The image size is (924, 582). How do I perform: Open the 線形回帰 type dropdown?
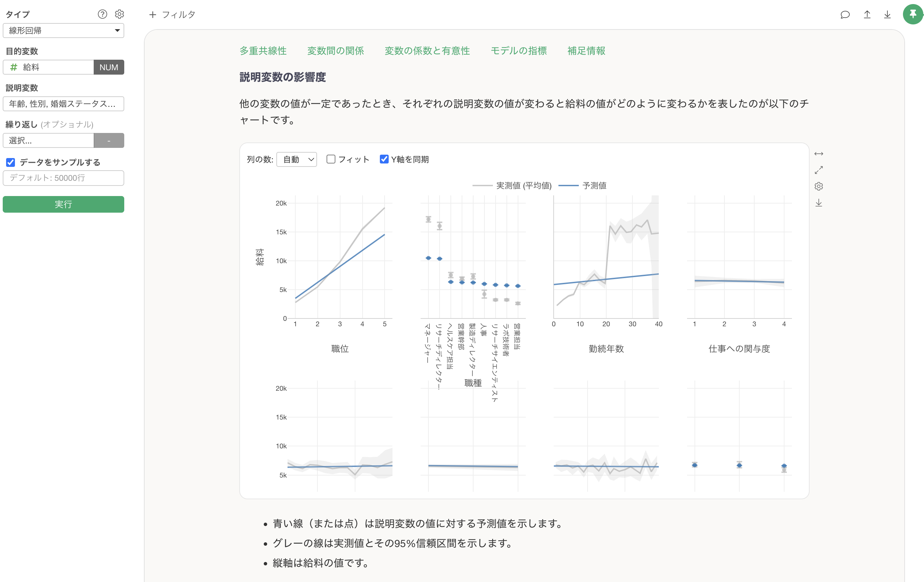[63, 31]
